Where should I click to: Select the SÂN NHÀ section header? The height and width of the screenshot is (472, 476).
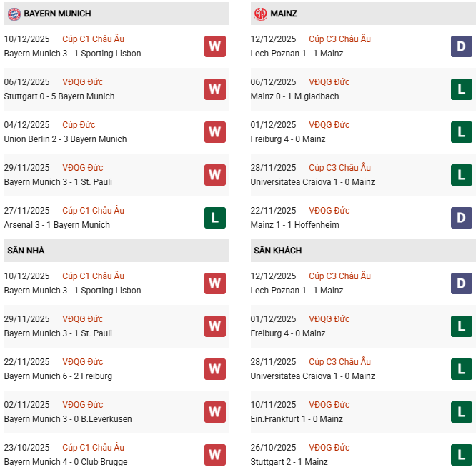(26, 251)
